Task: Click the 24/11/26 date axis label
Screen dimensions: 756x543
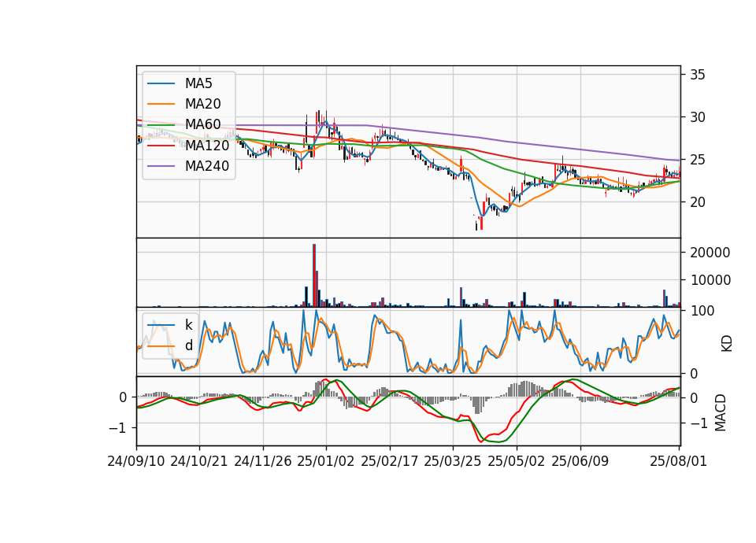Action: point(263,461)
